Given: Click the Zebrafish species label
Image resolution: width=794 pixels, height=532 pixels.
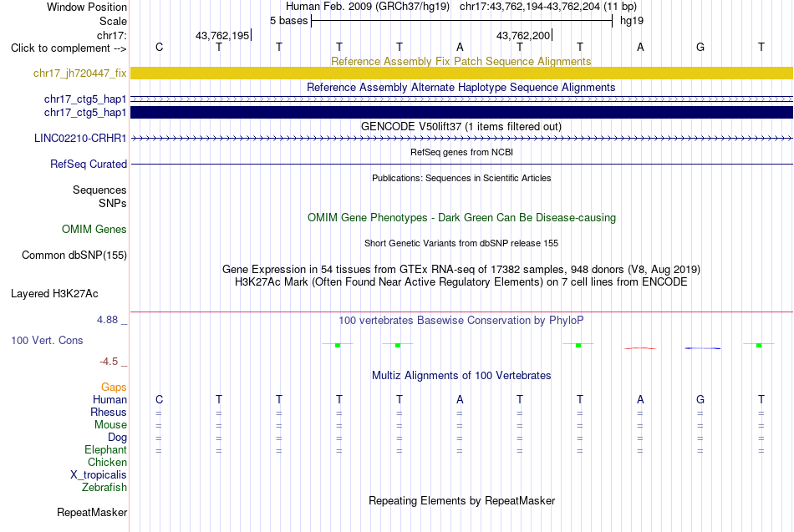Looking at the screenshot, I should tap(104, 487).
